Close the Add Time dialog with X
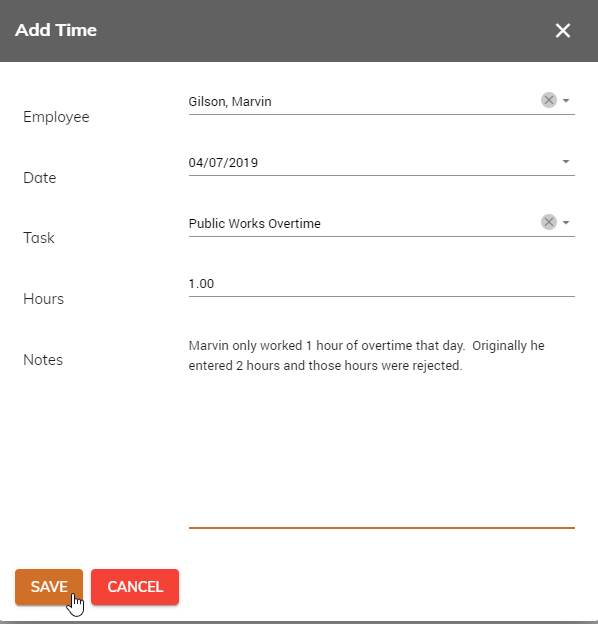 (563, 30)
